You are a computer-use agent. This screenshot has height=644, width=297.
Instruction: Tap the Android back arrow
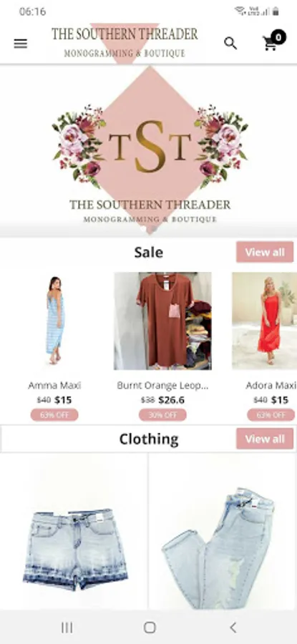(x=233, y=627)
